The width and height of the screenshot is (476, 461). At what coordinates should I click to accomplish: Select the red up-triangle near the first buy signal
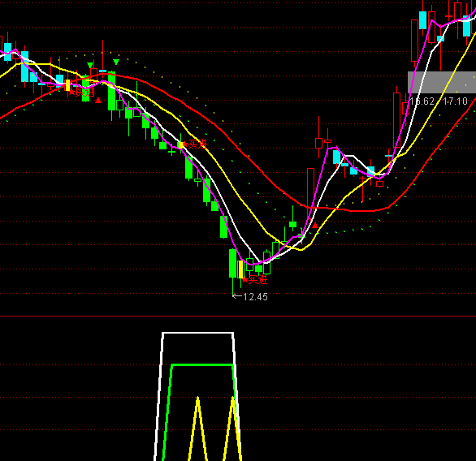[98, 101]
